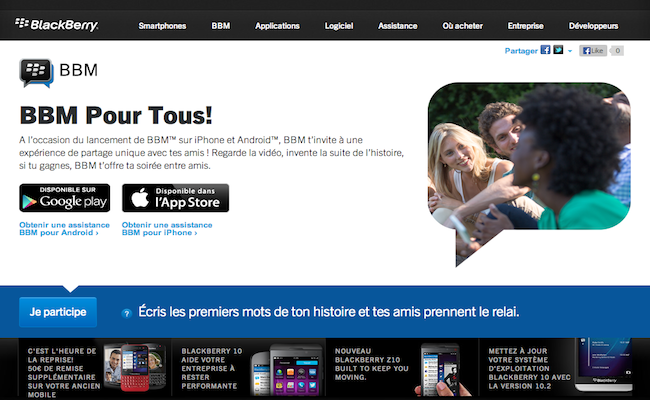Click the Je participe button
Image resolution: width=650 pixels, height=400 pixels.
(x=58, y=312)
